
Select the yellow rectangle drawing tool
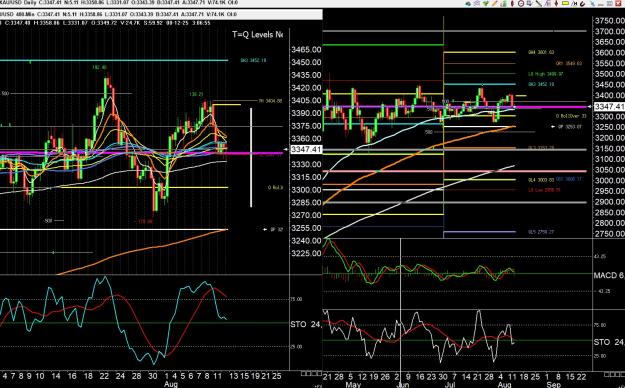[x=565, y=3]
